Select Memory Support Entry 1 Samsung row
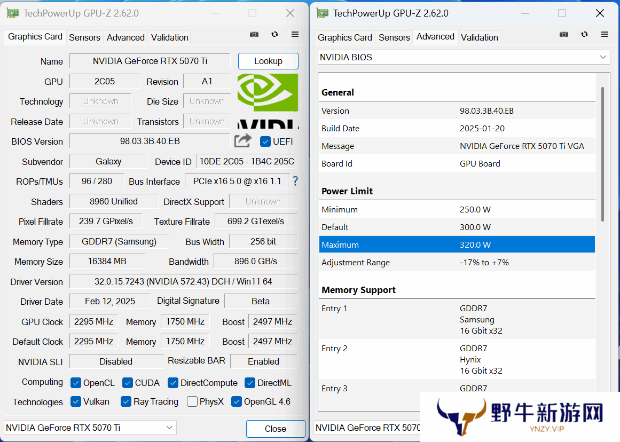This screenshot has height=442, width=620. pos(457,319)
